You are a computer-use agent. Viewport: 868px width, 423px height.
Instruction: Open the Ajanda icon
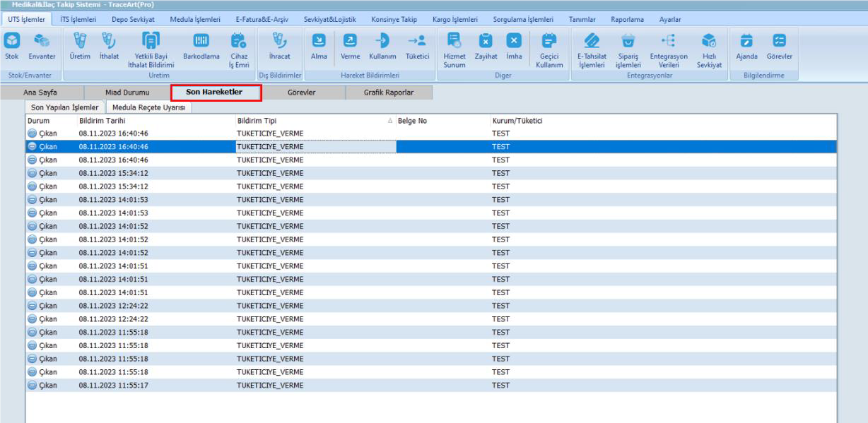(746, 44)
